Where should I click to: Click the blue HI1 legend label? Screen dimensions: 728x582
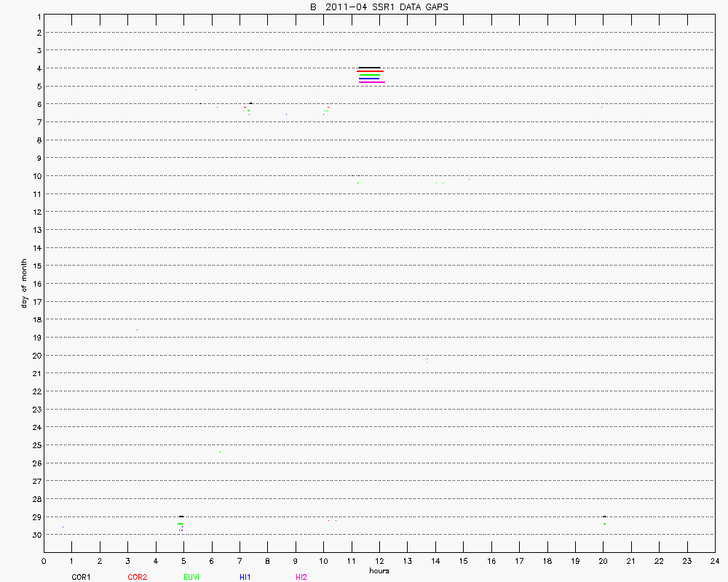(245, 577)
